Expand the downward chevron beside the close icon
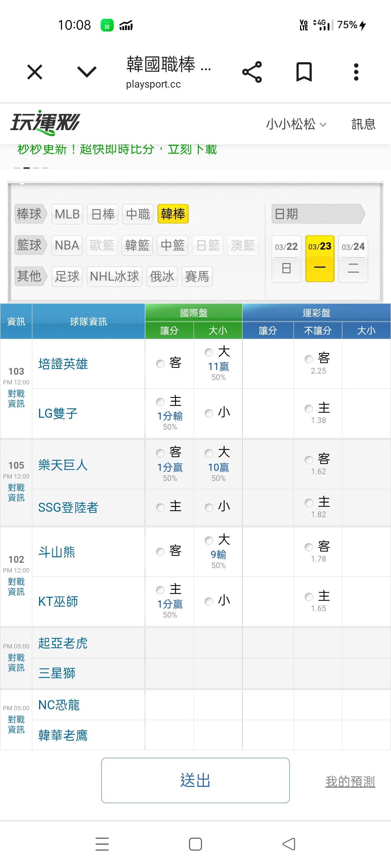The width and height of the screenshot is (391, 868). coord(87,72)
